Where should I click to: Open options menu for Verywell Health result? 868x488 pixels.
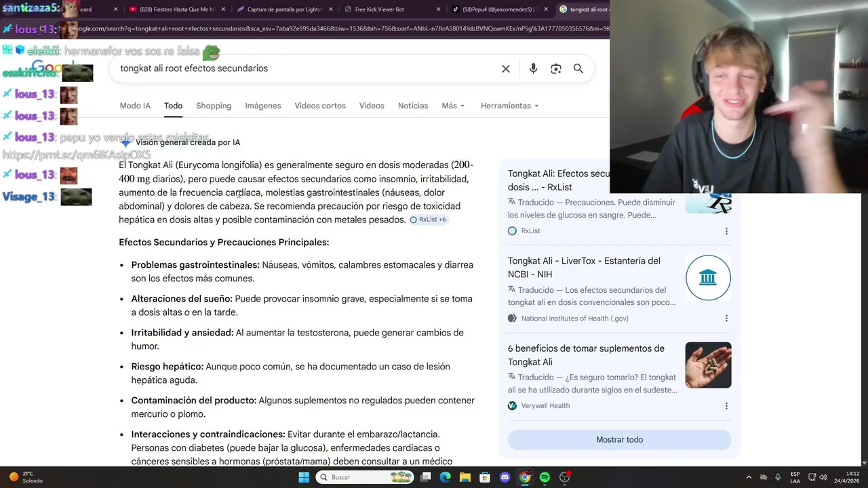click(x=726, y=406)
